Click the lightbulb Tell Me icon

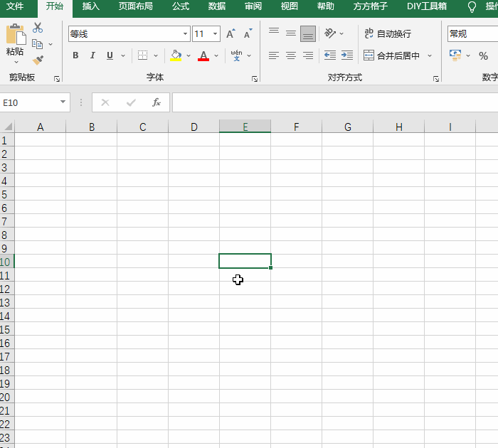coord(472,6)
